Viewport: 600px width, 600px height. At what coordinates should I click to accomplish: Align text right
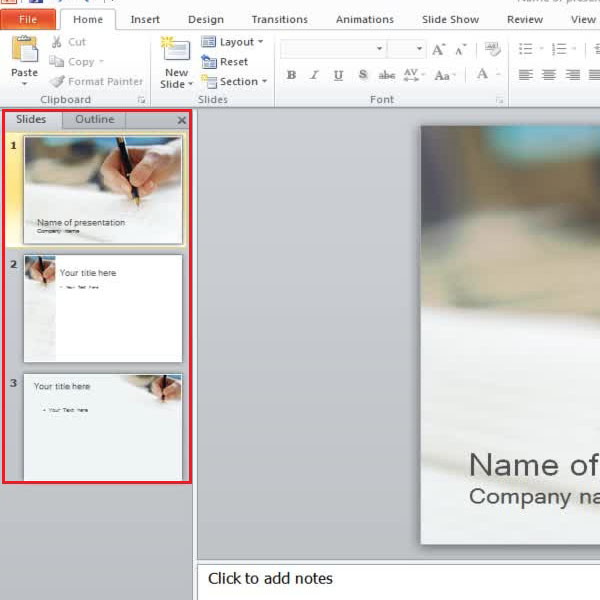pos(572,75)
